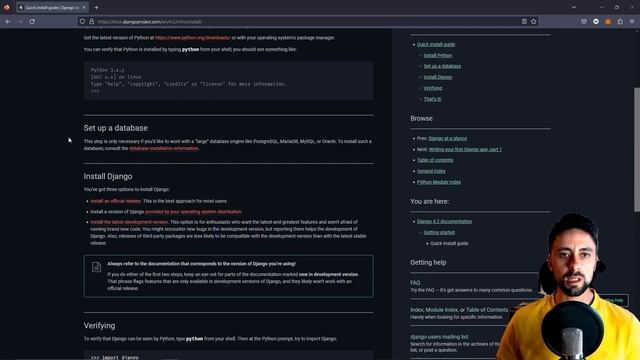Click the shield tracking protection icon
Image resolution: width=640 pixels, height=360 pixels.
click(x=82, y=22)
